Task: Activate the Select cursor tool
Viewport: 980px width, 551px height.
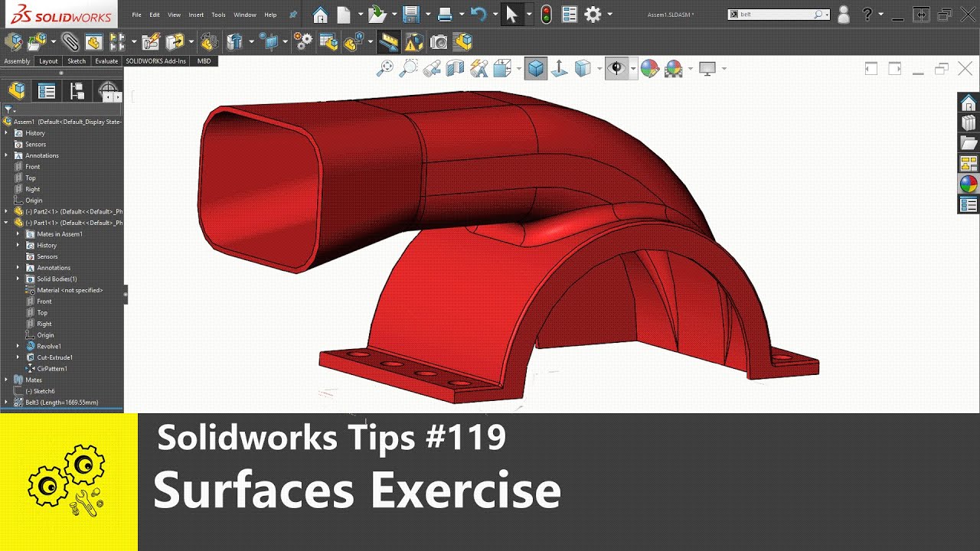Action: (511, 15)
